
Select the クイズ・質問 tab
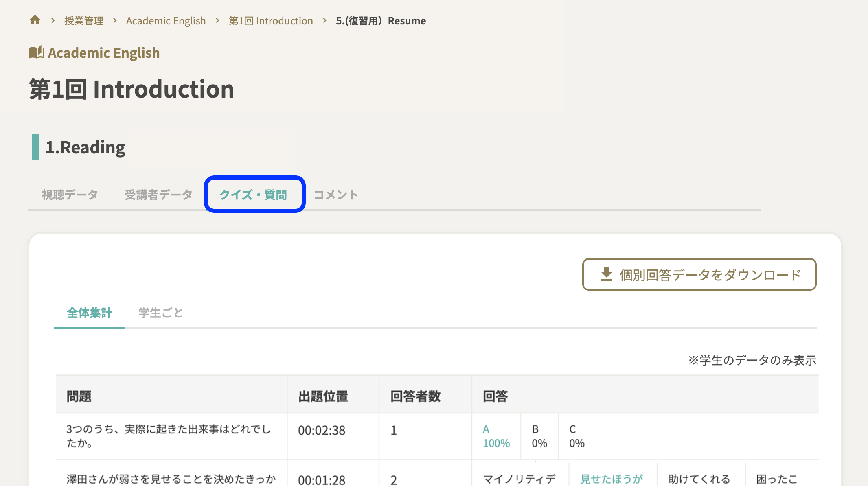tap(253, 195)
